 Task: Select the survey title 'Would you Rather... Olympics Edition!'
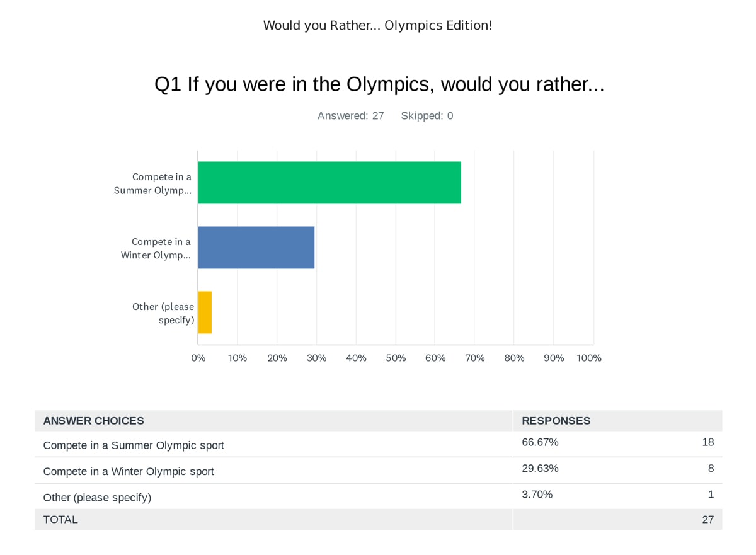pos(377,26)
